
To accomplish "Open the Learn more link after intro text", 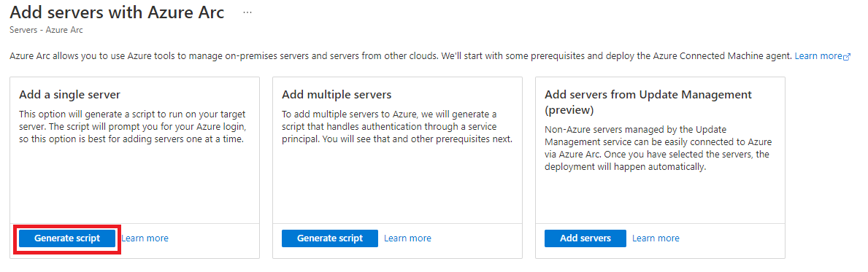I will coord(818,56).
